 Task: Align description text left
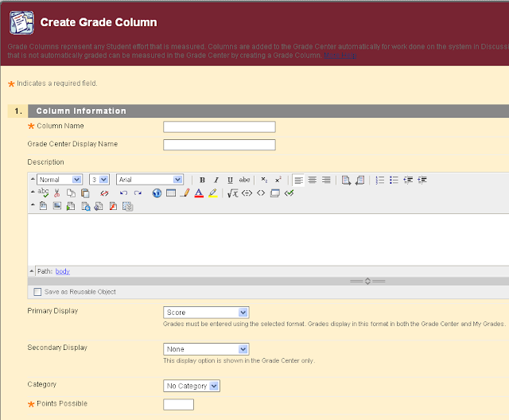click(x=298, y=180)
